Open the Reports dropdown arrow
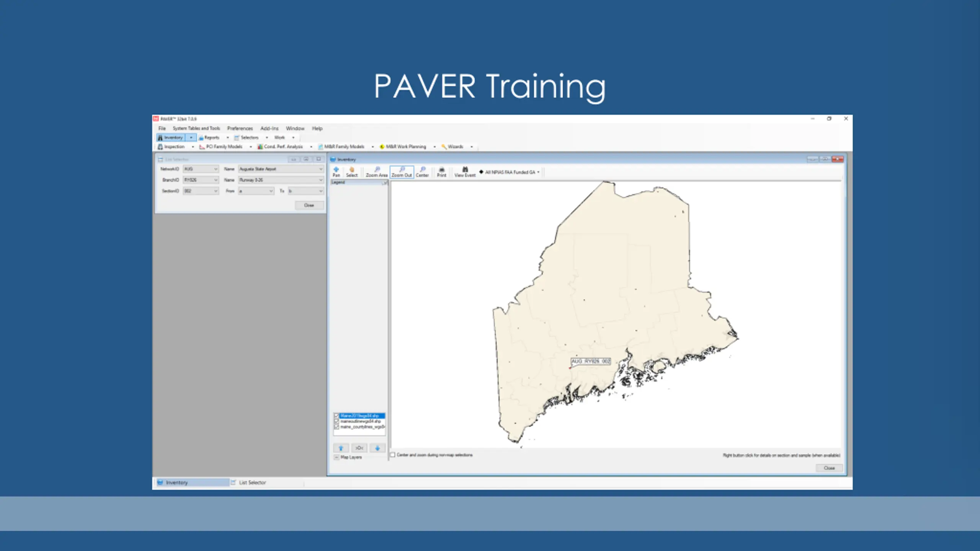Screen dimensions: 980x551 [x=227, y=137]
